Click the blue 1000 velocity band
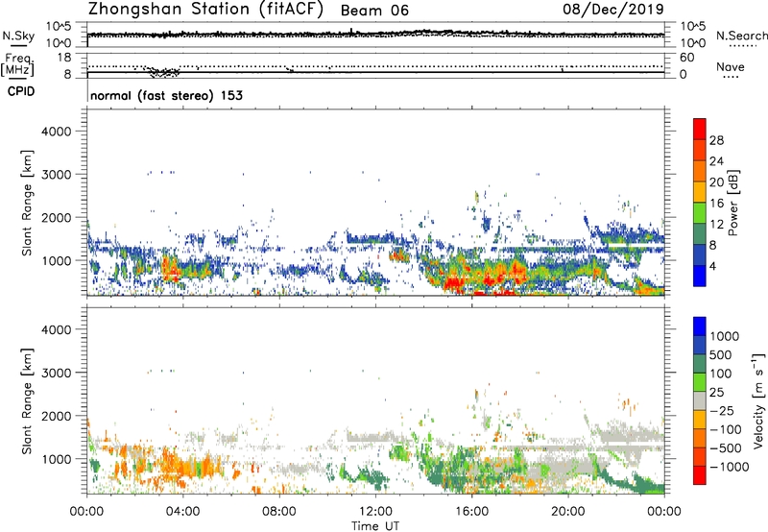 700,326
